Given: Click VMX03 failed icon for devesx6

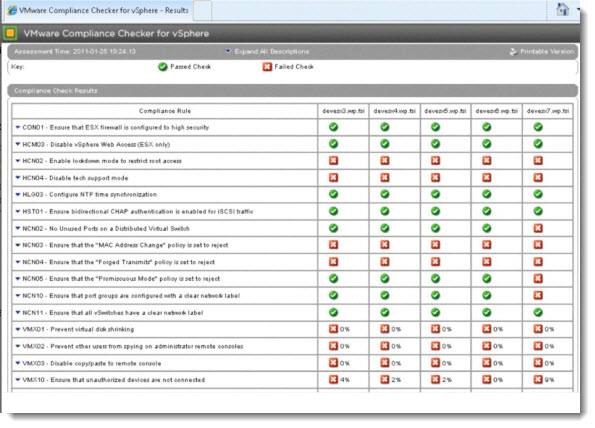Looking at the screenshot, I should [487, 363].
